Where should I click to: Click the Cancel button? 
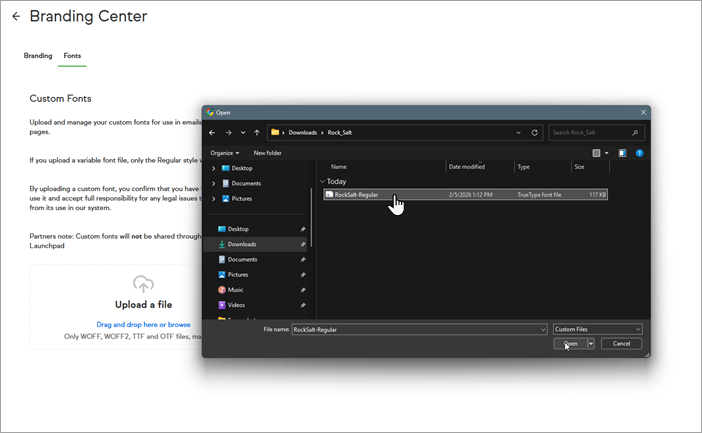click(621, 343)
